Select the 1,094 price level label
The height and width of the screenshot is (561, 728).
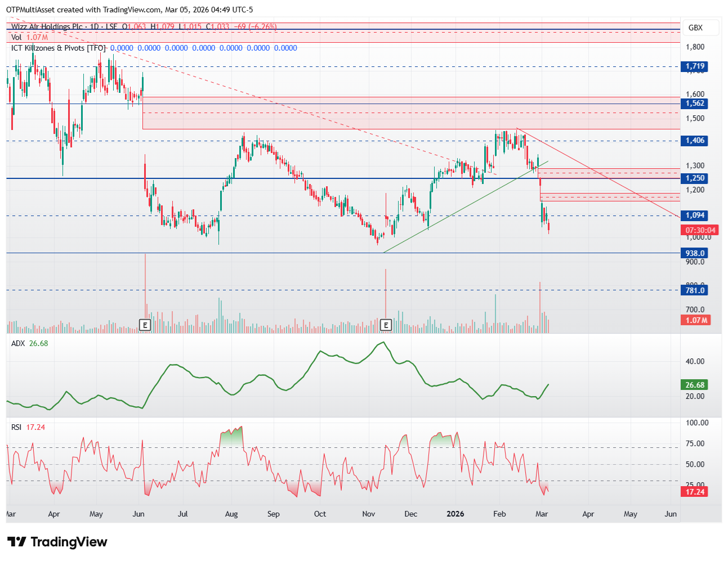(695, 216)
